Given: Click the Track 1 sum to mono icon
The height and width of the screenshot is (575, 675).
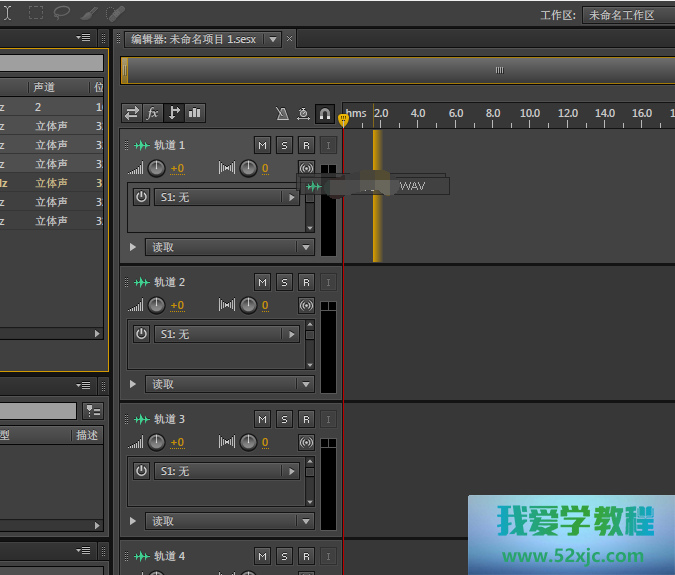Looking at the screenshot, I should click(306, 168).
